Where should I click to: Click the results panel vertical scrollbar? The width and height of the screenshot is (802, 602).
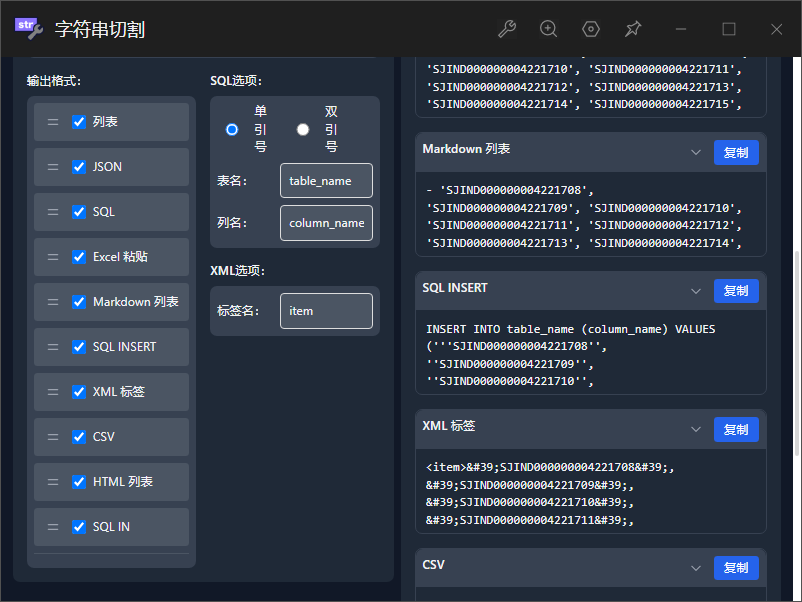pos(797,353)
